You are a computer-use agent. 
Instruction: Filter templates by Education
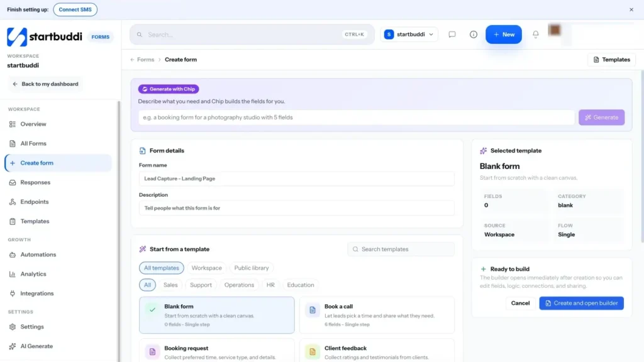pos(300,285)
